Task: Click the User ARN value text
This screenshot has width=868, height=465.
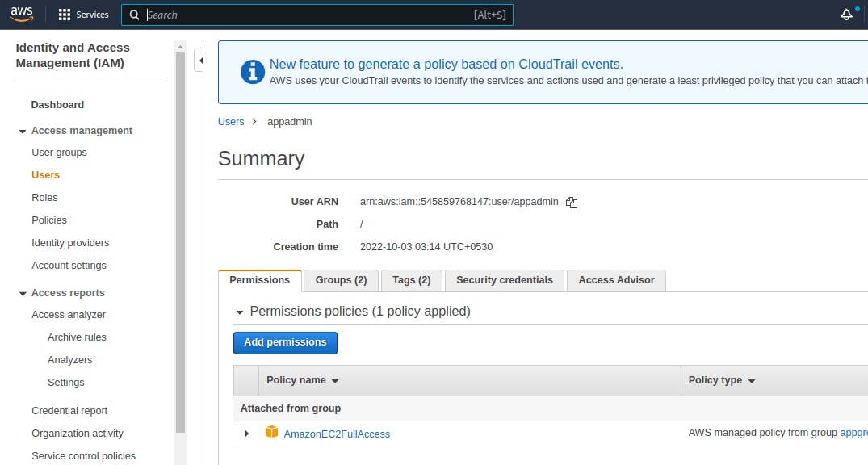Action: tap(459, 202)
